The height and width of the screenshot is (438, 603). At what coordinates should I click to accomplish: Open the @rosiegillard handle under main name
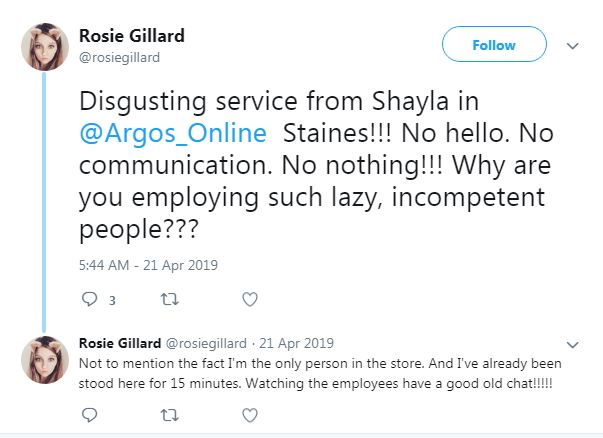(x=119, y=57)
